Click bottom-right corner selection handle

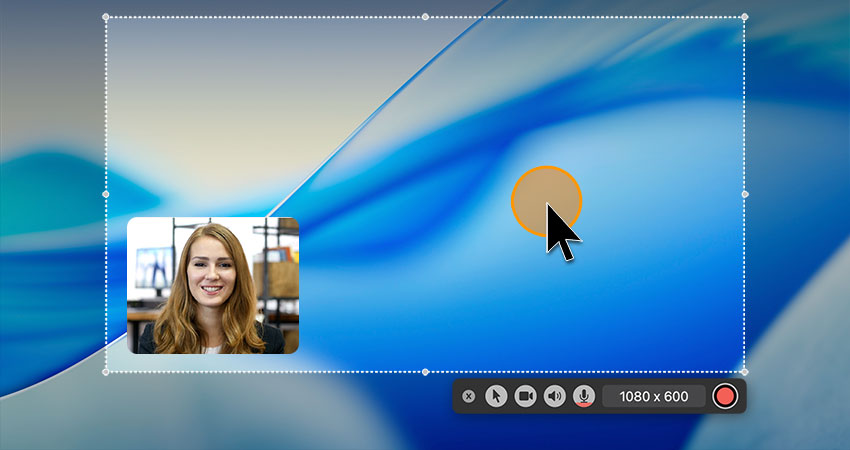coord(744,371)
